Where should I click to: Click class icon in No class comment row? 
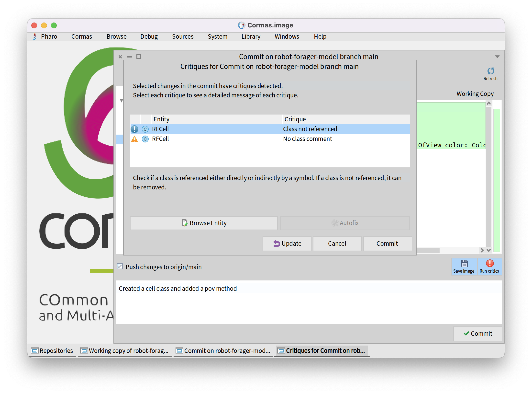(145, 139)
